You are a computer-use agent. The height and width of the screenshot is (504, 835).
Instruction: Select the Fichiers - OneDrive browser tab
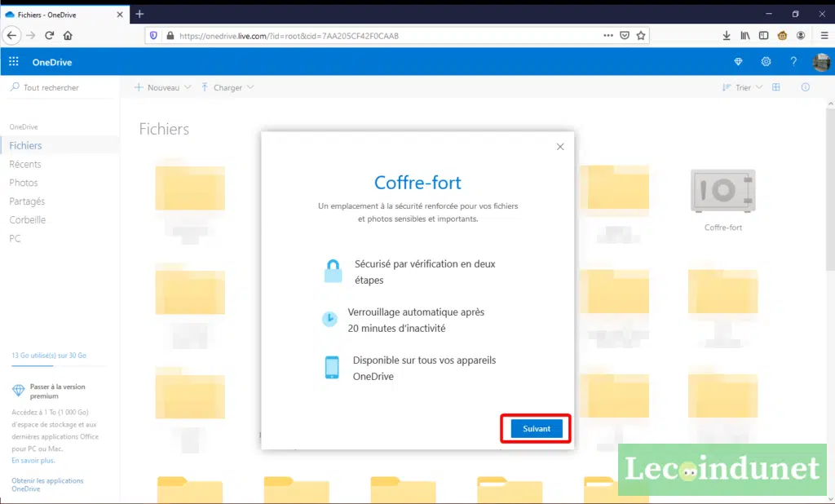64,15
